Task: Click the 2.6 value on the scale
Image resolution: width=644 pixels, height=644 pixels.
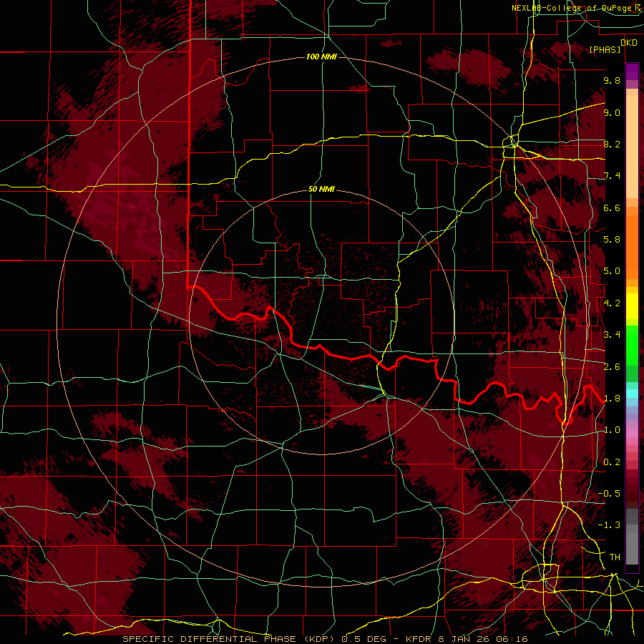Action: tap(612, 366)
